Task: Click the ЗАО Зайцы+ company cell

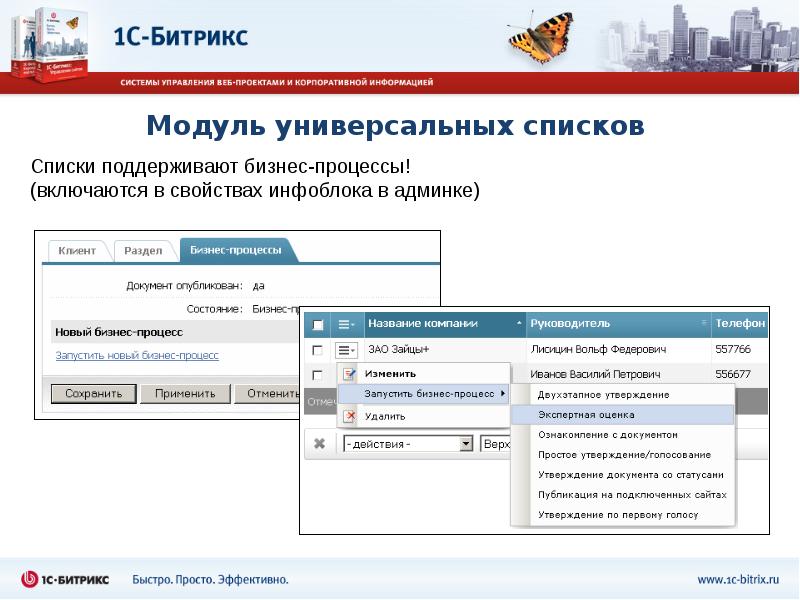Action: click(399, 349)
